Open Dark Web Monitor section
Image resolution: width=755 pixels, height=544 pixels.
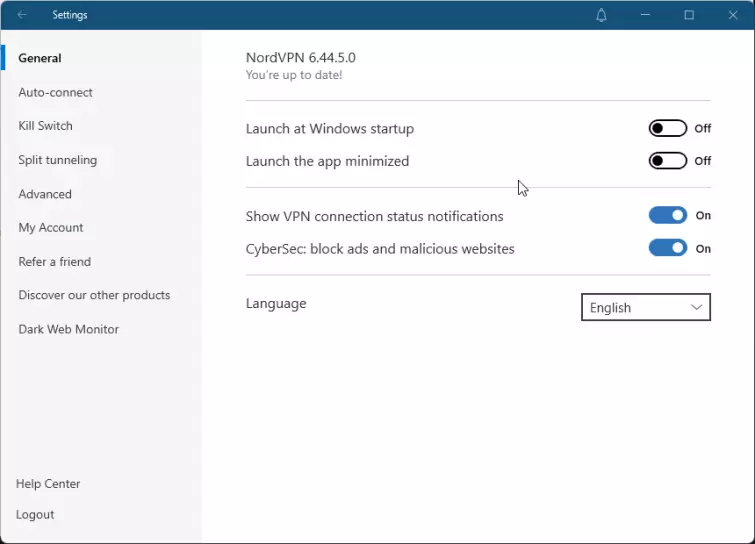coord(68,329)
